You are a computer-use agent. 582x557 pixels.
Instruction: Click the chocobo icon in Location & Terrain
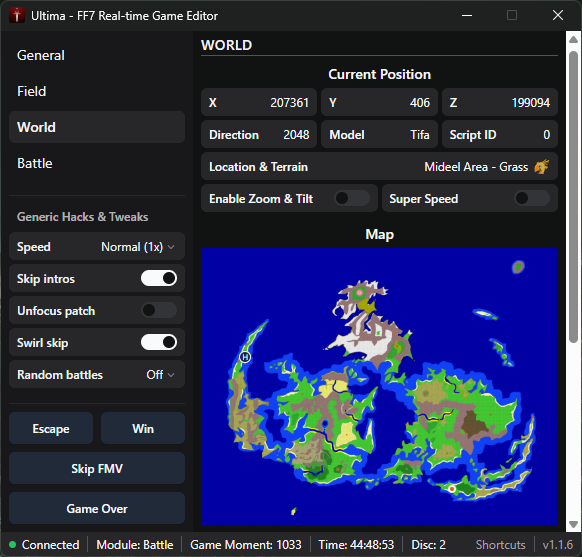click(x=542, y=167)
